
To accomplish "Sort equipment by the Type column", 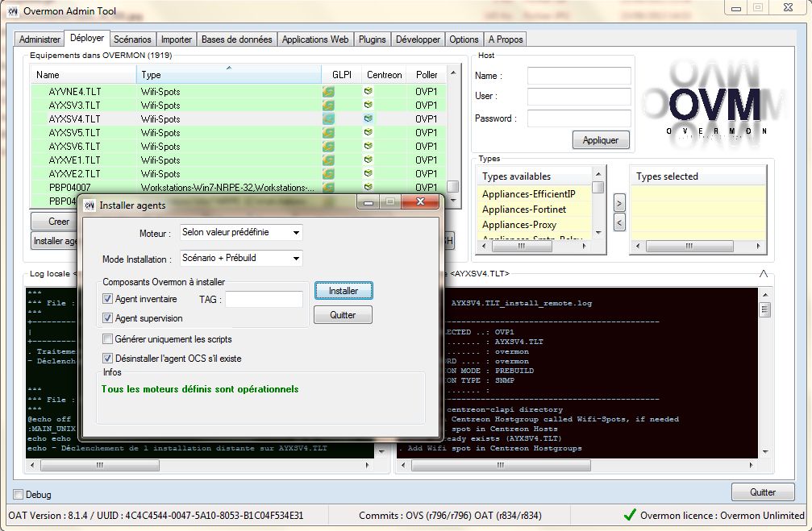I will (x=229, y=74).
